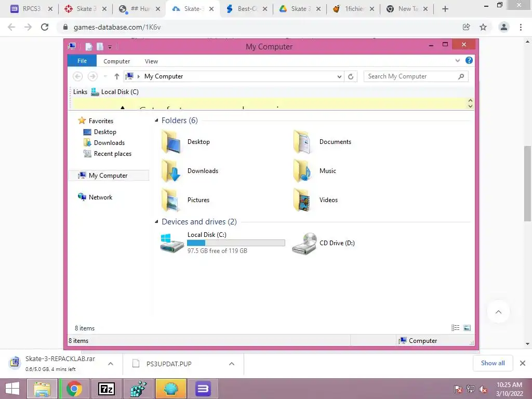The image size is (532, 399).
Task: Open Customize Quick Access Toolbar dropdown
Action: coord(110,47)
